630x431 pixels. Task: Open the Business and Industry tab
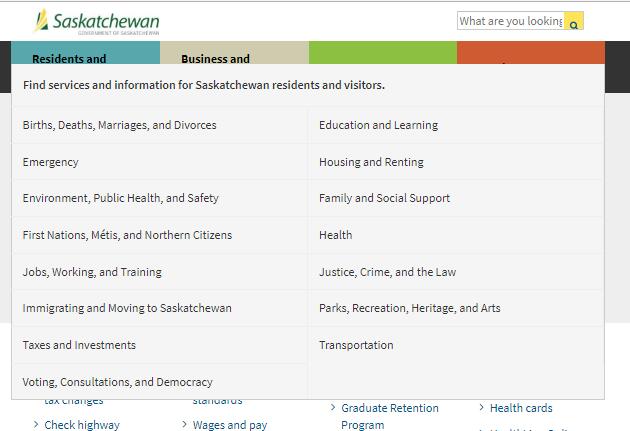234,53
